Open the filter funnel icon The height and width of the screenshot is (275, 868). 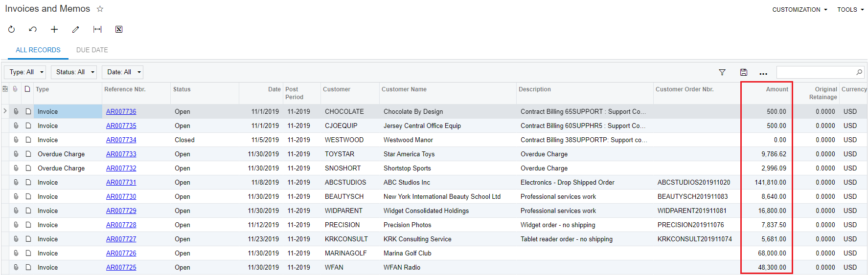(722, 72)
